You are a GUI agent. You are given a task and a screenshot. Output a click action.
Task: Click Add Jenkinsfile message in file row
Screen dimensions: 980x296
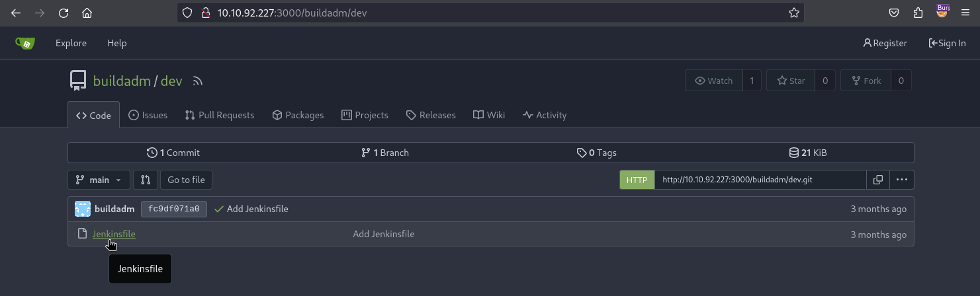(384, 234)
